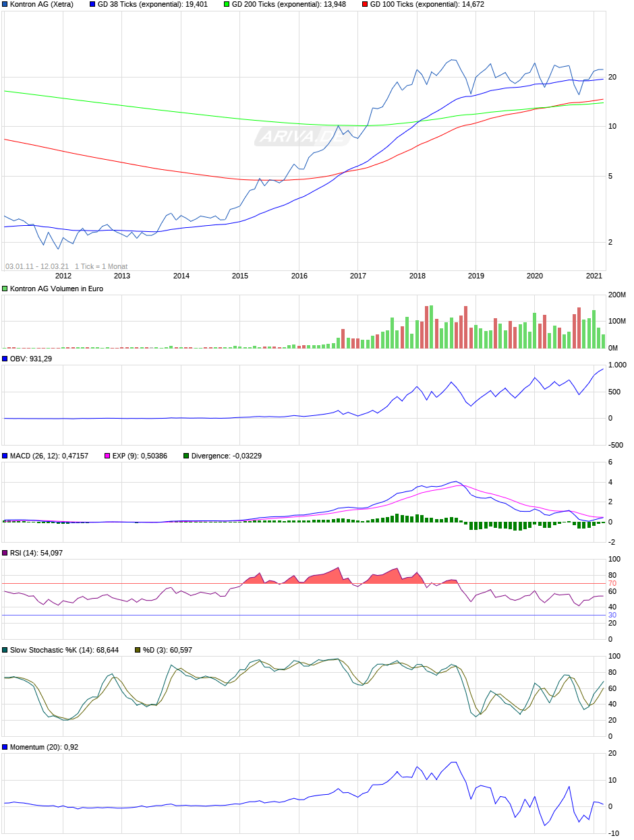This screenshot has width=634, height=840.
Task: Click the 2018 year label on time axis
Action: pyautogui.click(x=417, y=276)
